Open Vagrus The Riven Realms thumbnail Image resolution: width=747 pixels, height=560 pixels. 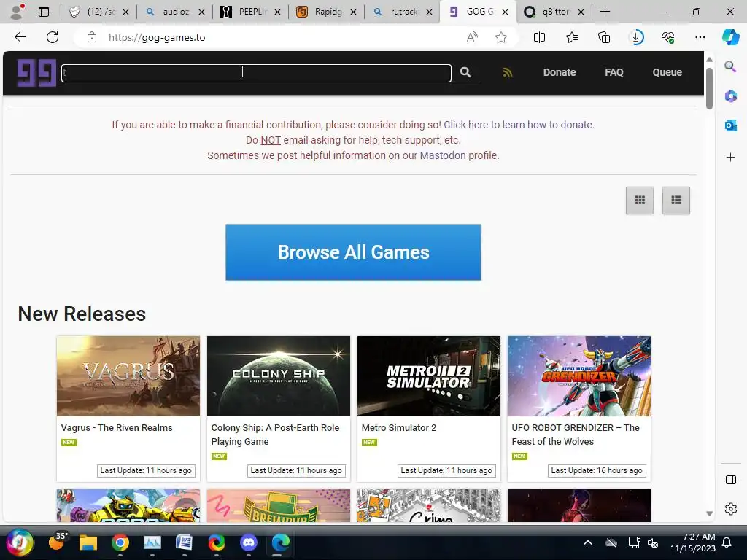coord(128,376)
